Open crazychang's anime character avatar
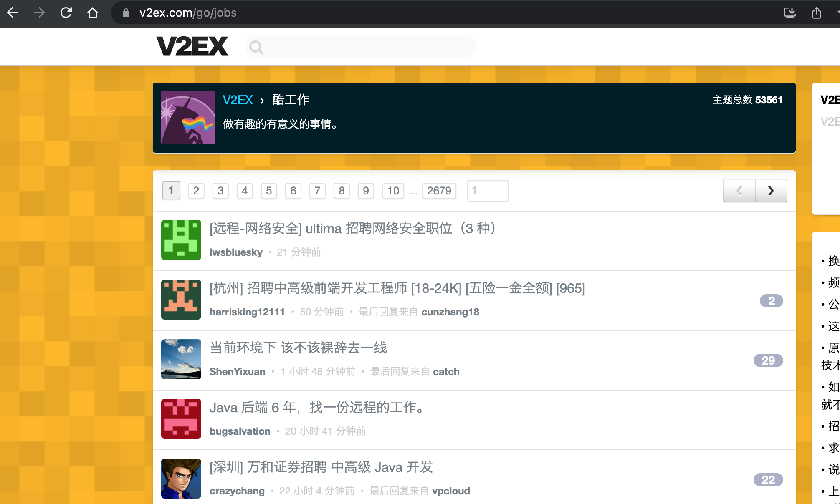The height and width of the screenshot is (504, 840). coord(181,479)
